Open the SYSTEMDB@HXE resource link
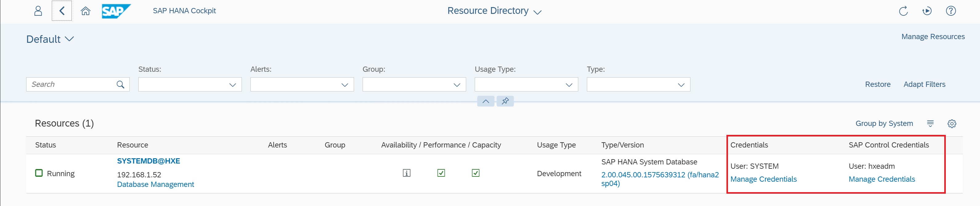The width and height of the screenshot is (980, 206). (x=148, y=161)
